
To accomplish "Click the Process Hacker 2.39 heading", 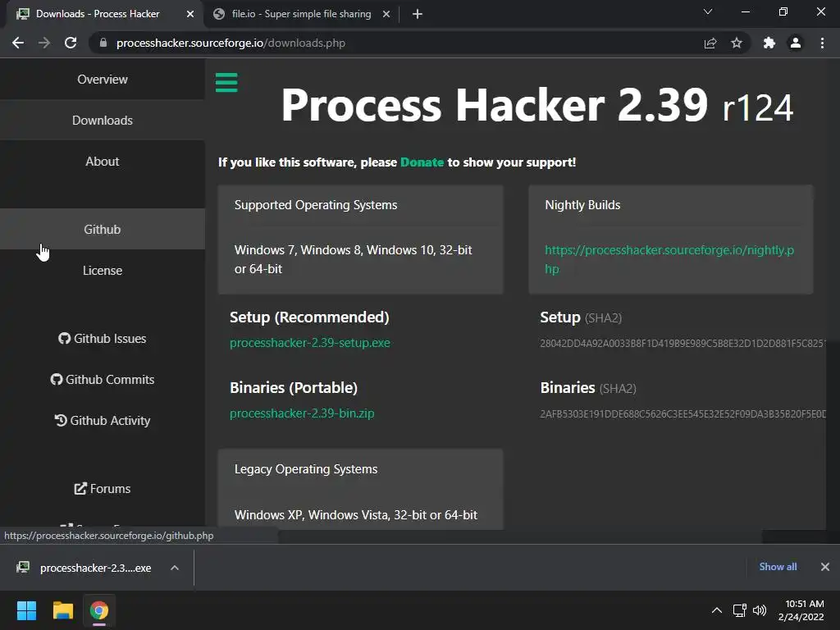I will click(536, 105).
